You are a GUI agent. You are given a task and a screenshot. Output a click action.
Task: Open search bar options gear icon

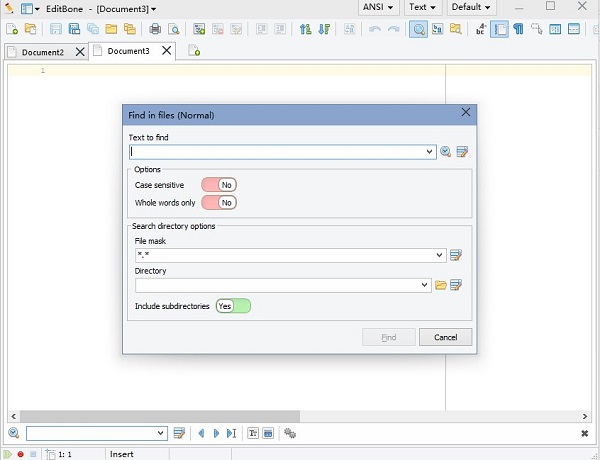pos(290,433)
